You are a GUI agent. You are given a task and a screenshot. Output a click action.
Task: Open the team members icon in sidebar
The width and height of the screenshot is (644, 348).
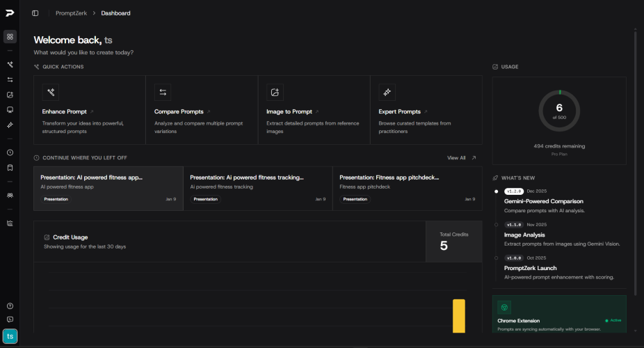click(10, 196)
